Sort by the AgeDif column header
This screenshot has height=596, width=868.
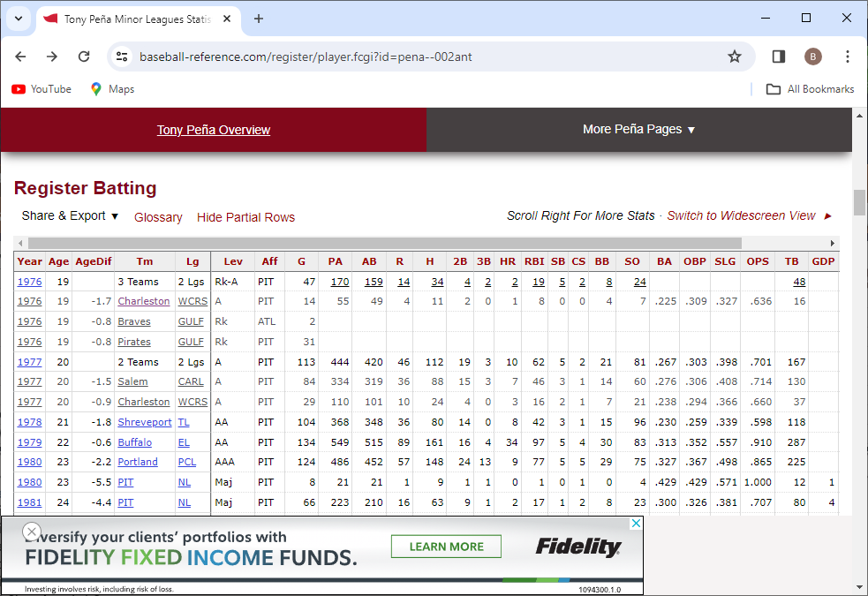[x=94, y=261]
